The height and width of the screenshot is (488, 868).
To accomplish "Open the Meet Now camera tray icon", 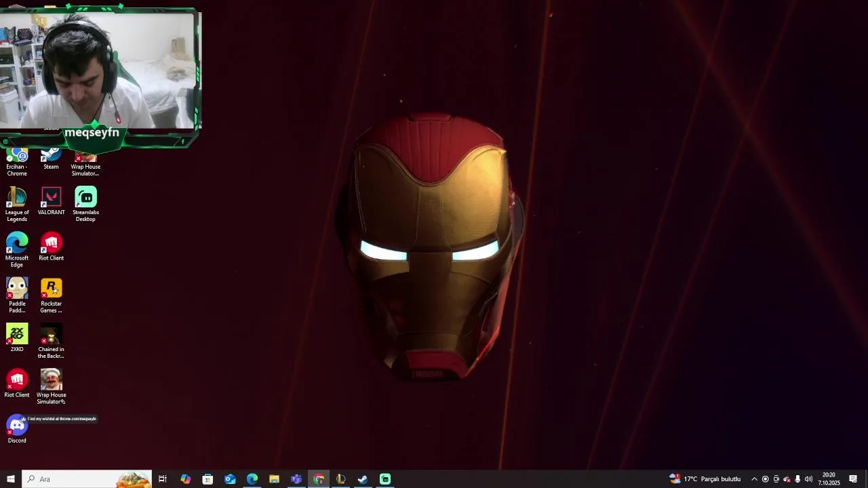I will (x=776, y=479).
